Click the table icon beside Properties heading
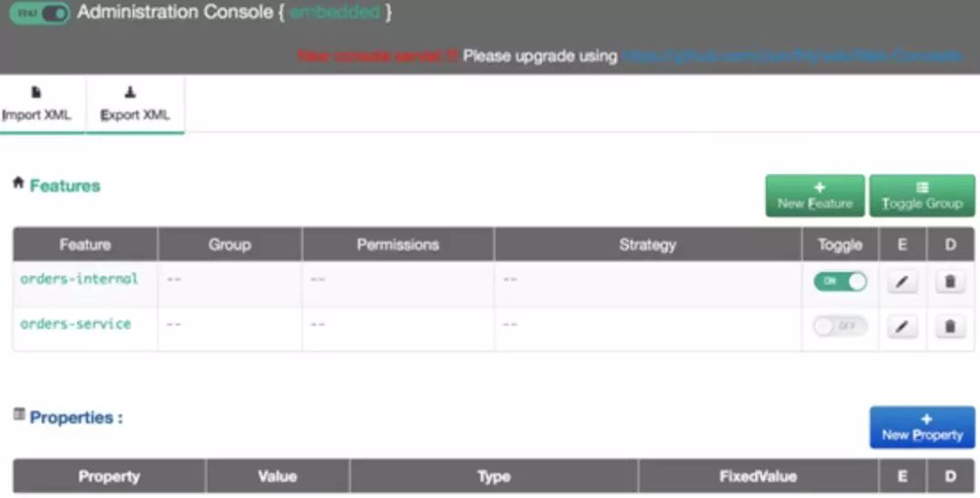Screen dimensions: 980x498 click(x=18, y=415)
